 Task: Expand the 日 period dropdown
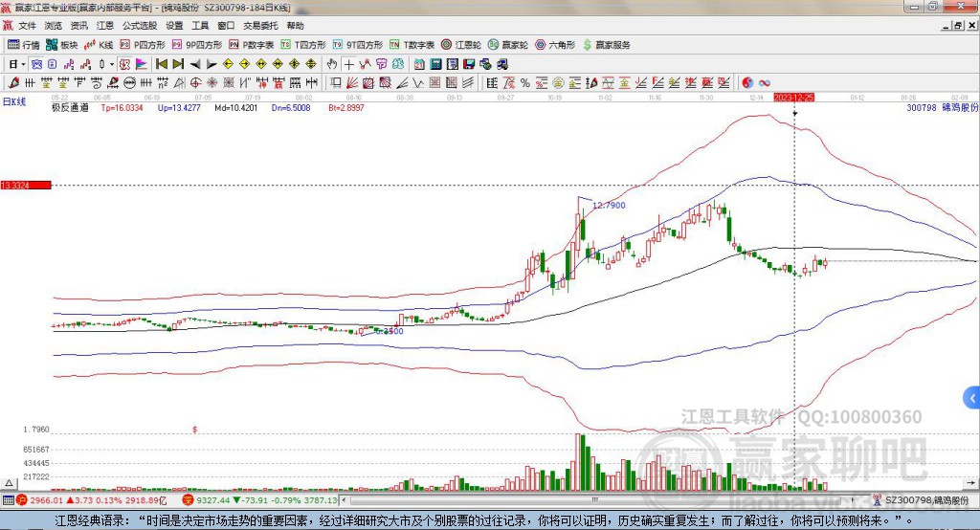[x=23, y=64]
